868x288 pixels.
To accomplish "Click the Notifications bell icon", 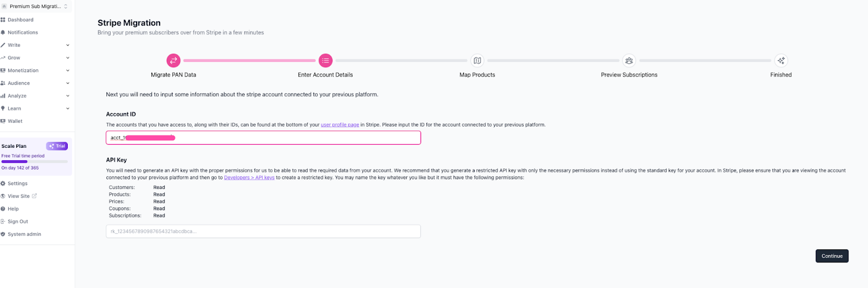I will (3, 33).
